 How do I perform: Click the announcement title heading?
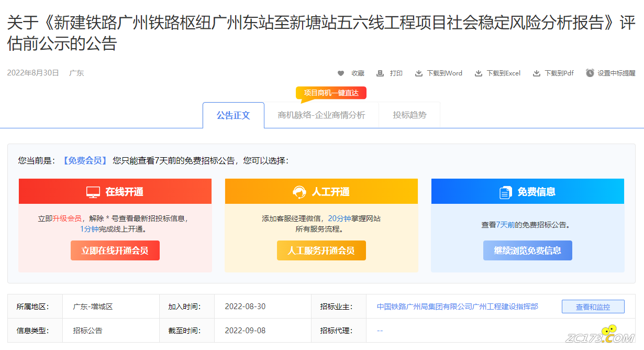coord(321,34)
